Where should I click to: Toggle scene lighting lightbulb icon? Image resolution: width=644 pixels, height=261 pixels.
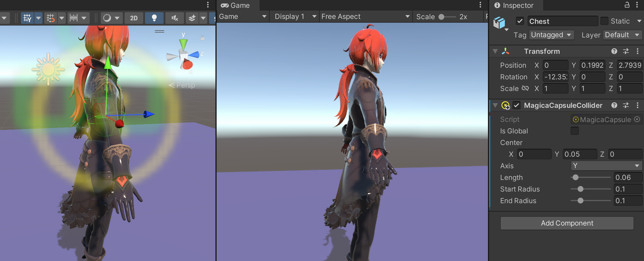pyautogui.click(x=154, y=18)
